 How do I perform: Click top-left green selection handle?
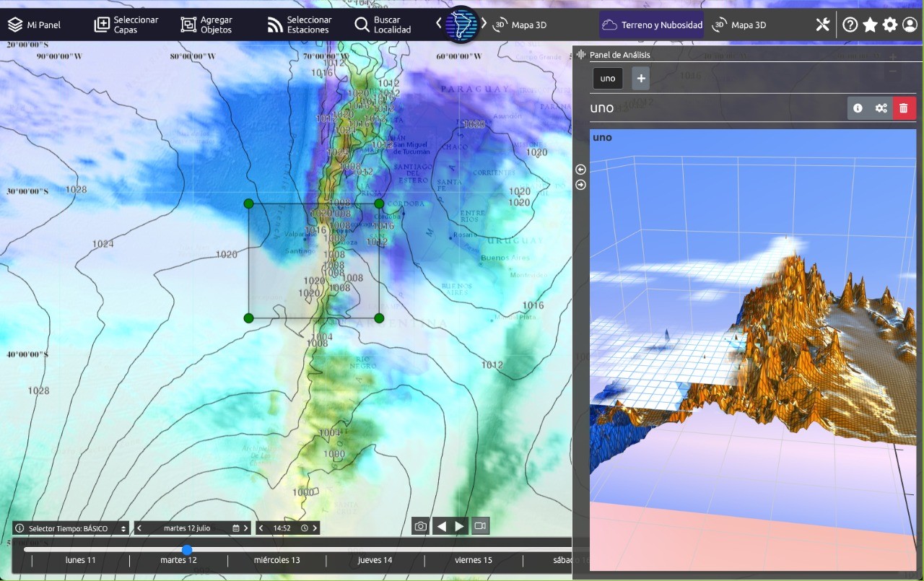click(249, 204)
